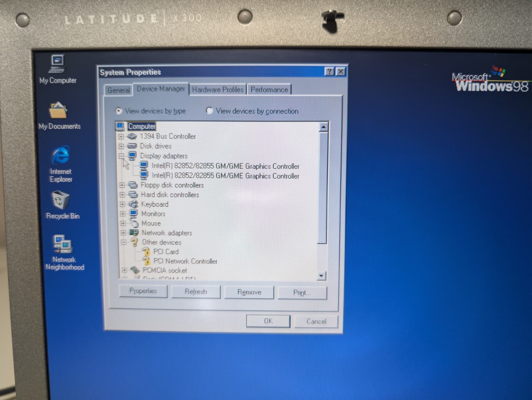Image resolution: width=532 pixels, height=400 pixels.
Task: Select the 'PCI Card' tree label
Action: 166,251
